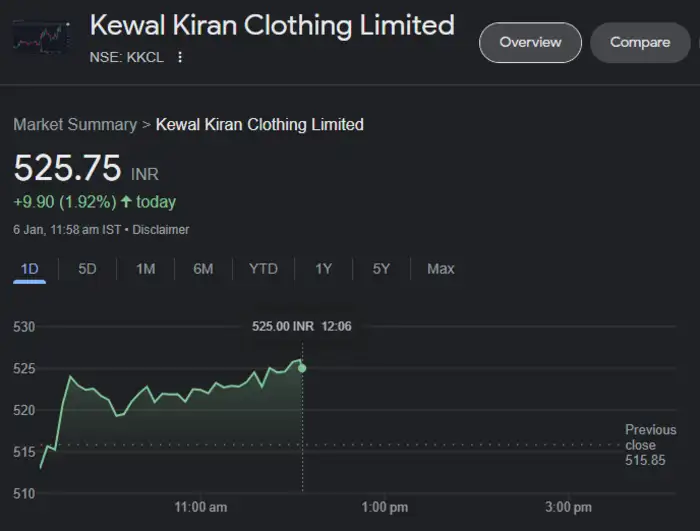Select the 5Y range tab

click(381, 269)
